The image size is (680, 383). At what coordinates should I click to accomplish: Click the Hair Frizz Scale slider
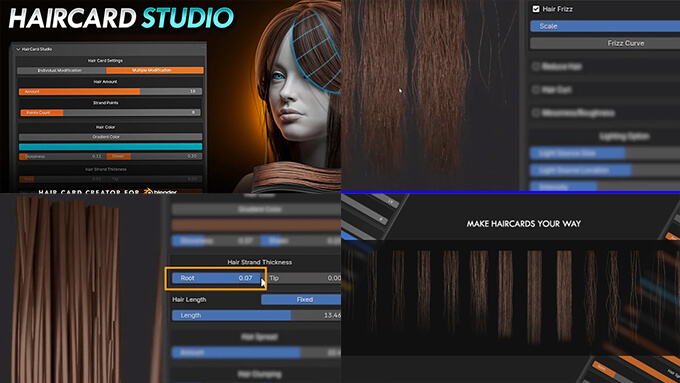605,26
